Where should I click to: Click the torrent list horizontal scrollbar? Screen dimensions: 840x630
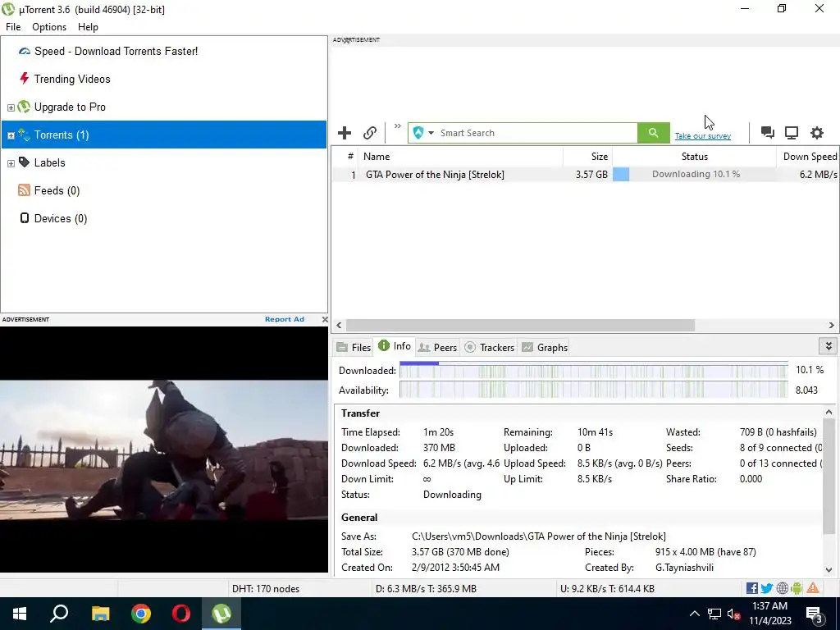coord(520,325)
